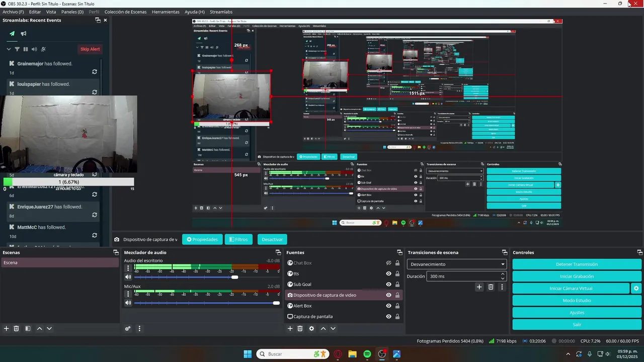Open the audio mixer panel three-dot menu

(139, 328)
